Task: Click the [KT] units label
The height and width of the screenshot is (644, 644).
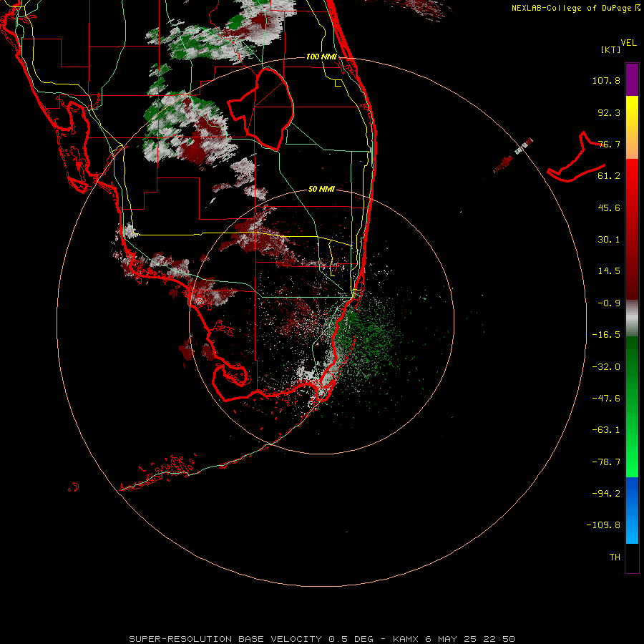Action: coord(610,49)
